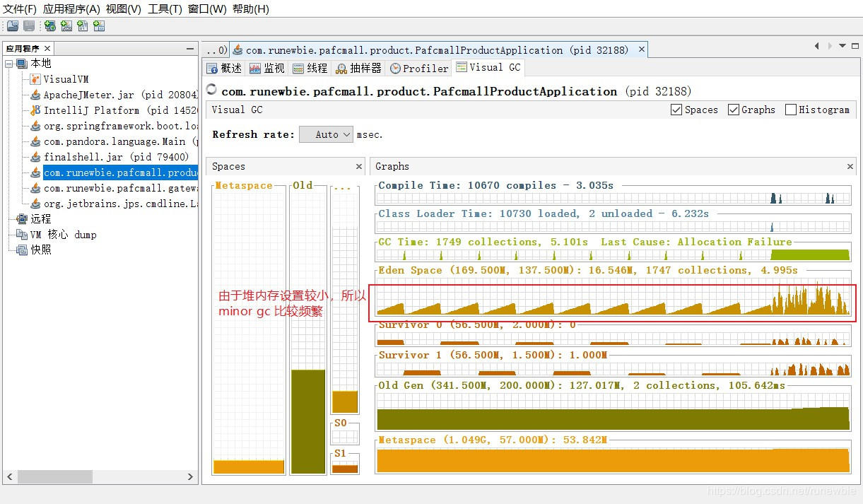Image resolution: width=863 pixels, height=504 pixels.
Task: Open the 帮助(H) menu
Action: [251, 9]
